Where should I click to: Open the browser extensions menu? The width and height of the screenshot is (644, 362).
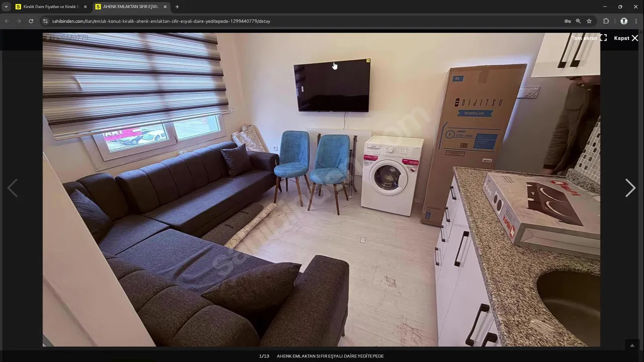[606, 21]
